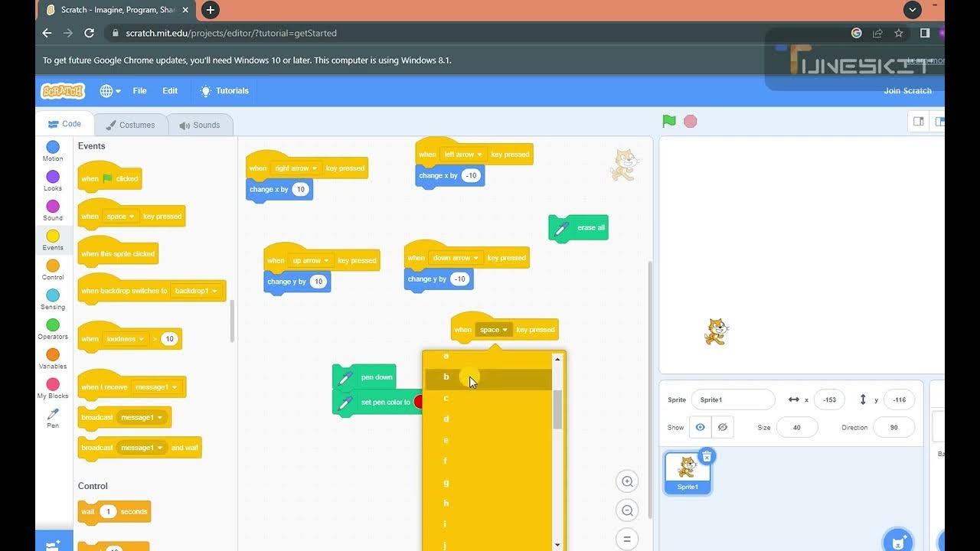The height and width of the screenshot is (551, 980).
Task: Open the Control block category
Action: pyautogui.click(x=53, y=269)
